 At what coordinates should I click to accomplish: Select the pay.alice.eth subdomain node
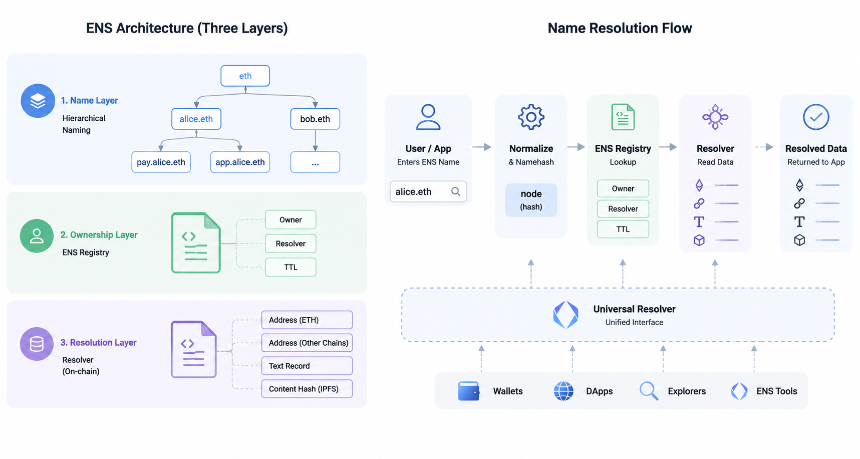point(161,162)
